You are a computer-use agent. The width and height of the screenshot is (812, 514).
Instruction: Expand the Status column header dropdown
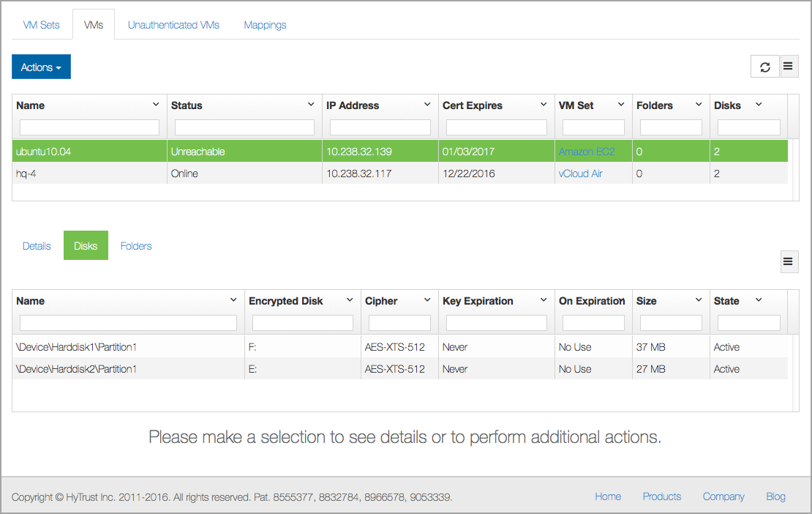pos(311,105)
